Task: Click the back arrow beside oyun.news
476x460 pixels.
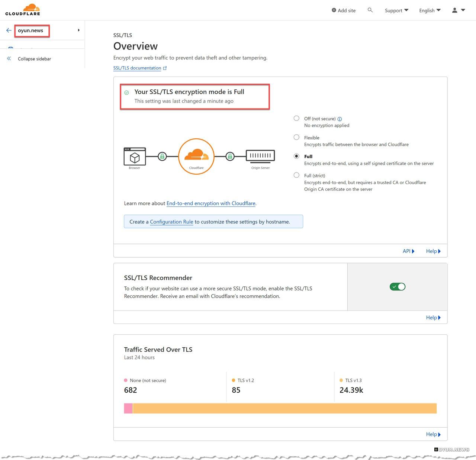Action: click(9, 30)
